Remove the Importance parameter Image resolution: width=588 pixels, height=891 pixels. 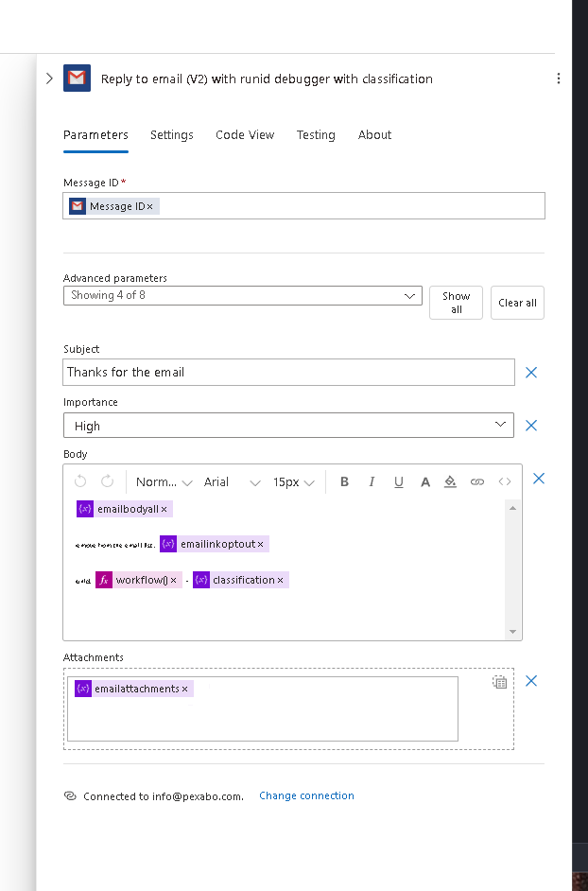(531, 425)
